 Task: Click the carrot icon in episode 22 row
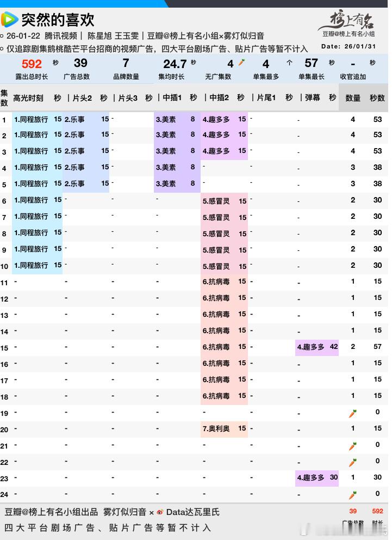(x=353, y=463)
